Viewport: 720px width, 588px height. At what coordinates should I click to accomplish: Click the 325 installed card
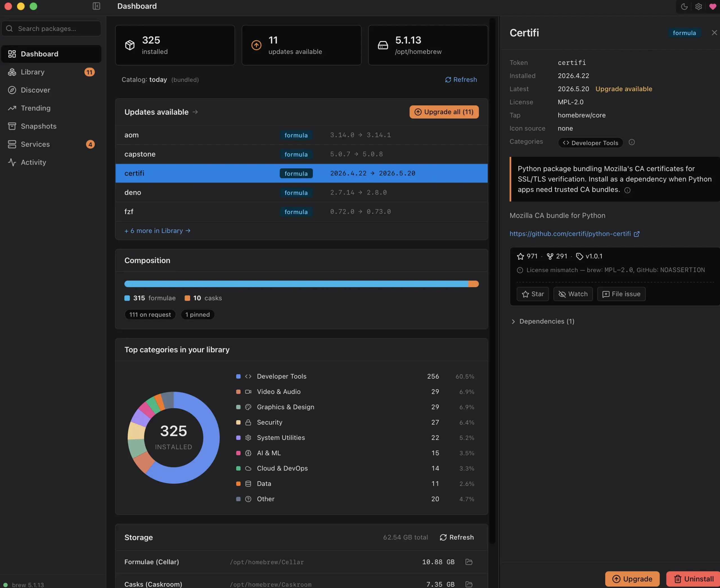175,45
